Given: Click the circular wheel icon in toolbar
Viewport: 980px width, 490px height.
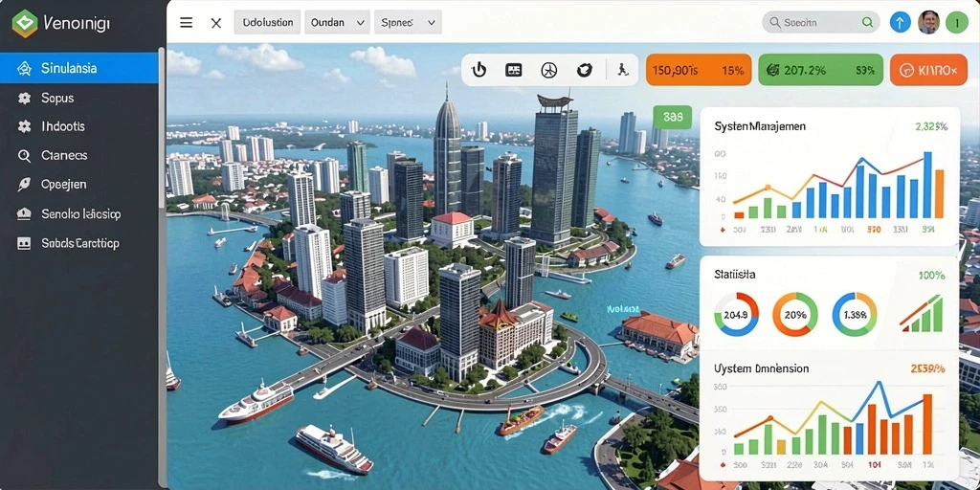Looking at the screenshot, I should pyautogui.click(x=548, y=70).
